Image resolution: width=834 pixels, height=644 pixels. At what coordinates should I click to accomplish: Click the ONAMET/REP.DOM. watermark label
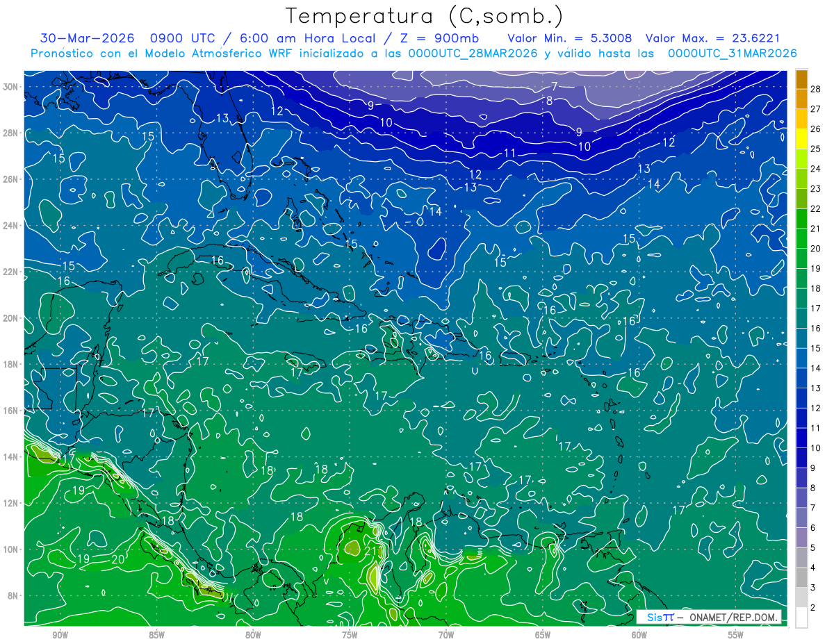[735, 617]
